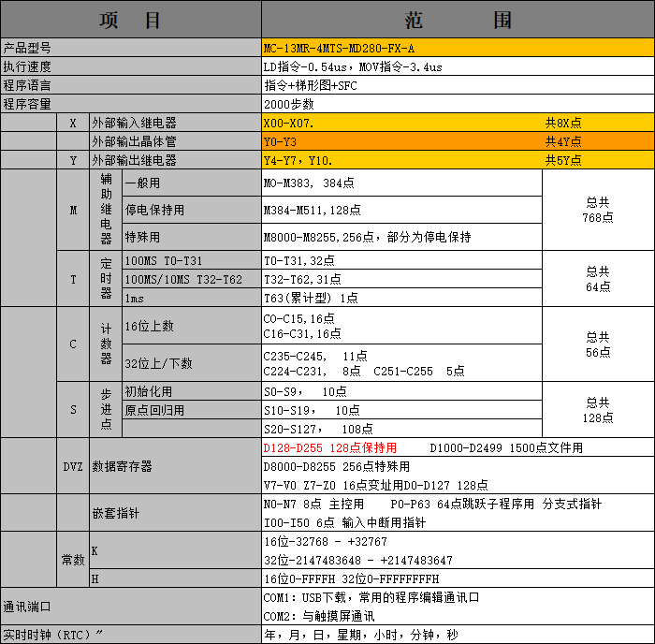Click the M384-M511 停电保持用 range cell
Viewport: 655px width, 644px height.
401,210
